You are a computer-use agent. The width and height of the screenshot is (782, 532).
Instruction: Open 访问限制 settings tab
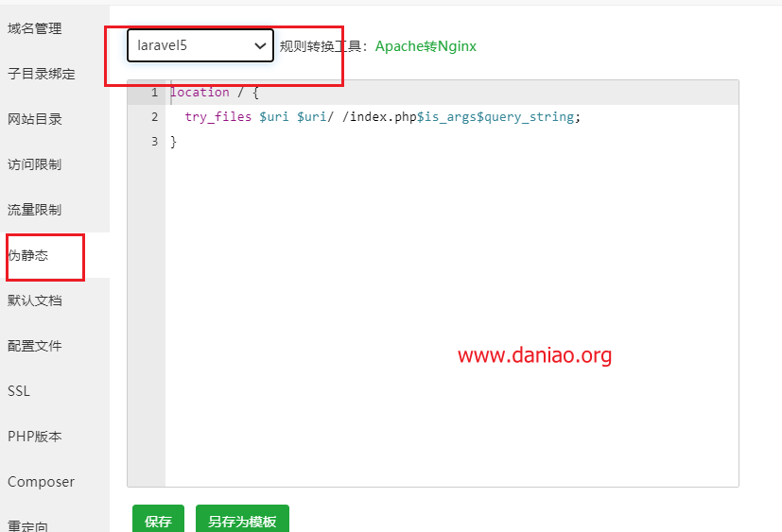coord(35,164)
